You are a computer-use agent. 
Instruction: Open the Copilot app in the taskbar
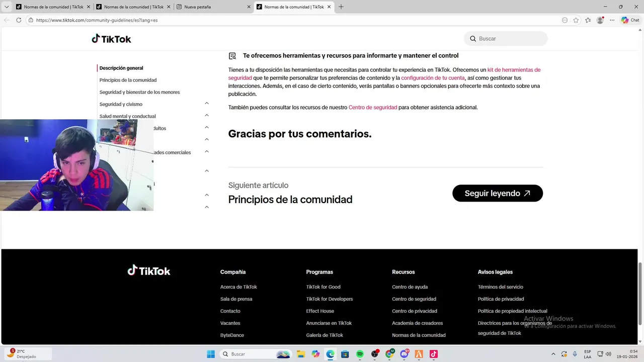click(x=315, y=354)
